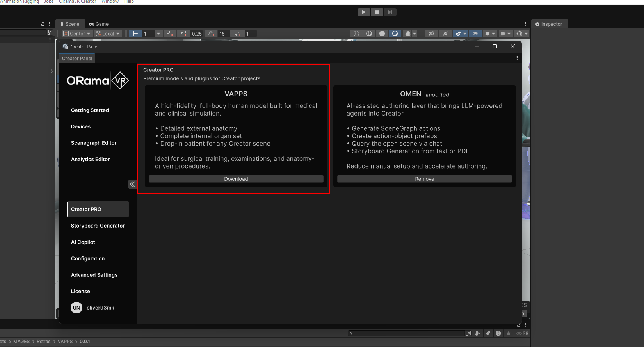This screenshot has width=644, height=347.
Task: Click the scale snap field showing 1
Action: point(251,34)
